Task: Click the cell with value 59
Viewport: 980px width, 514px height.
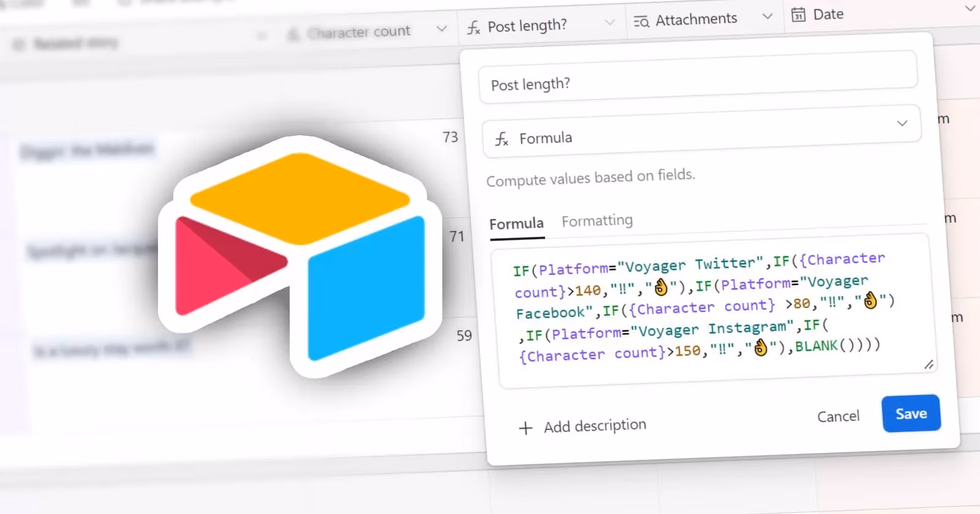Action: (x=464, y=335)
